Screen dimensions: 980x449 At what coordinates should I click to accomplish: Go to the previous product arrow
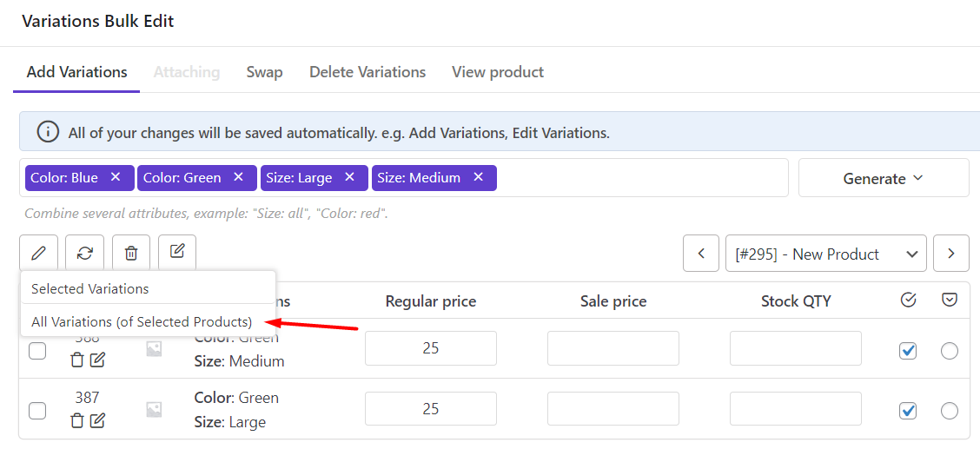[x=701, y=254]
